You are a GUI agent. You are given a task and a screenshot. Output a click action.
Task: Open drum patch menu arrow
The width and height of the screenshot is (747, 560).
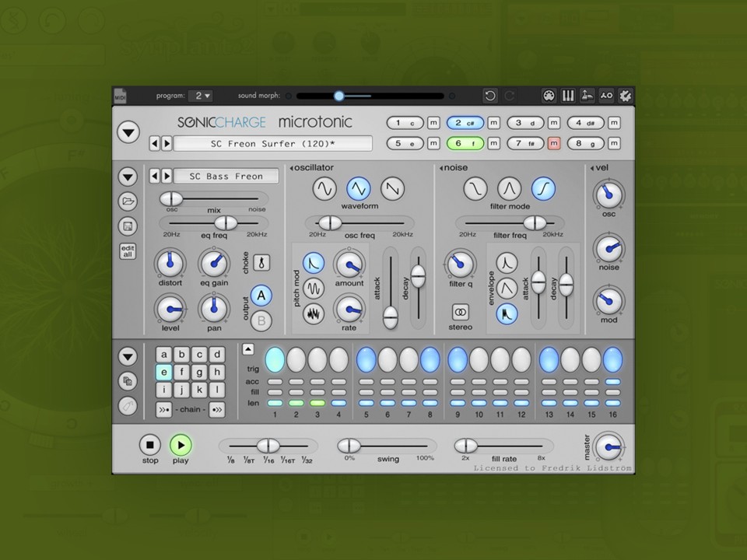(x=128, y=177)
